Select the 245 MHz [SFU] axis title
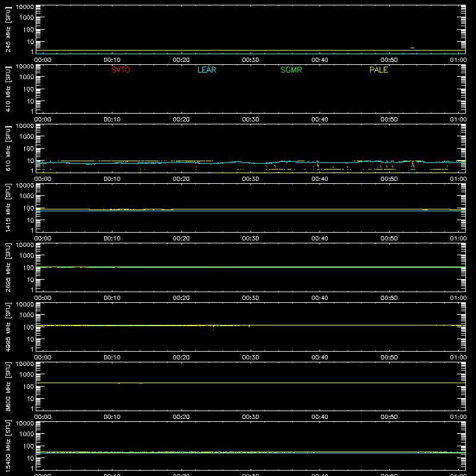This screenshot has width=476, height=476. (x=8, y=30)
